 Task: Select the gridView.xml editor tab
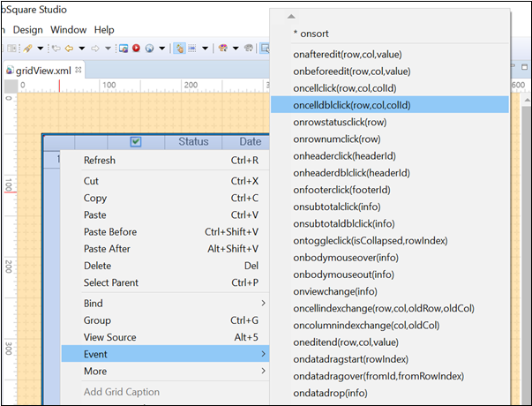coord(42,70)
